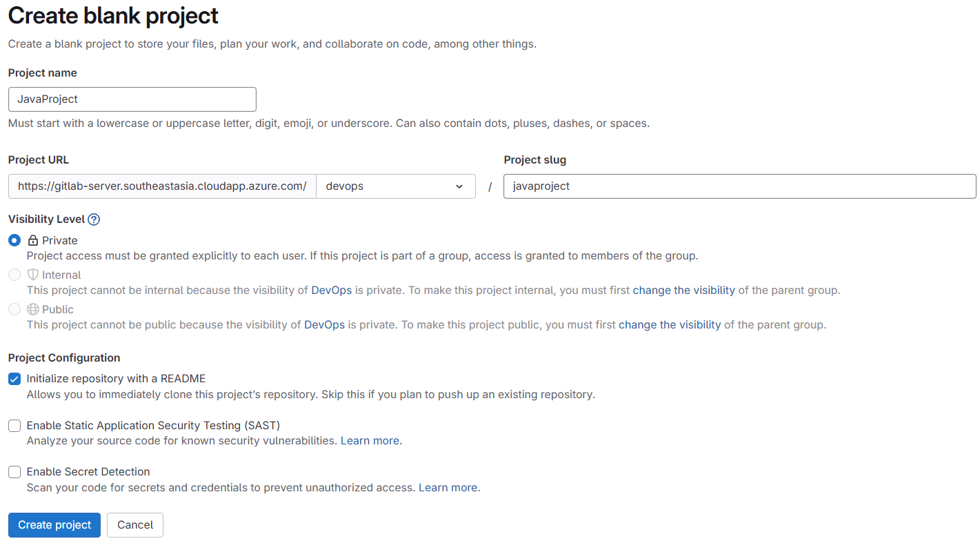The width and height of the screenshot is (980, 541).
Task: Open the devops namespace dropdown
Action: tap(395, 186)
